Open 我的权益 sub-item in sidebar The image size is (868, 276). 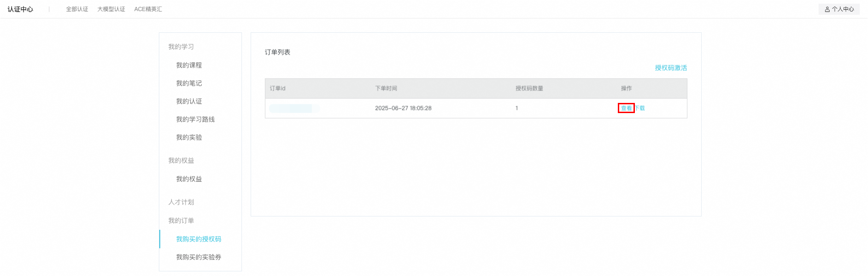click(x=189, y=179)
